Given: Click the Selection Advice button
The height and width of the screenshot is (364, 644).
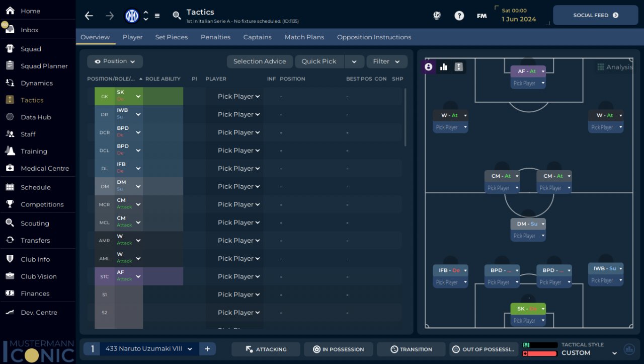Looking at the screenshot, I should pyautogui.click(x=260, y=61).
